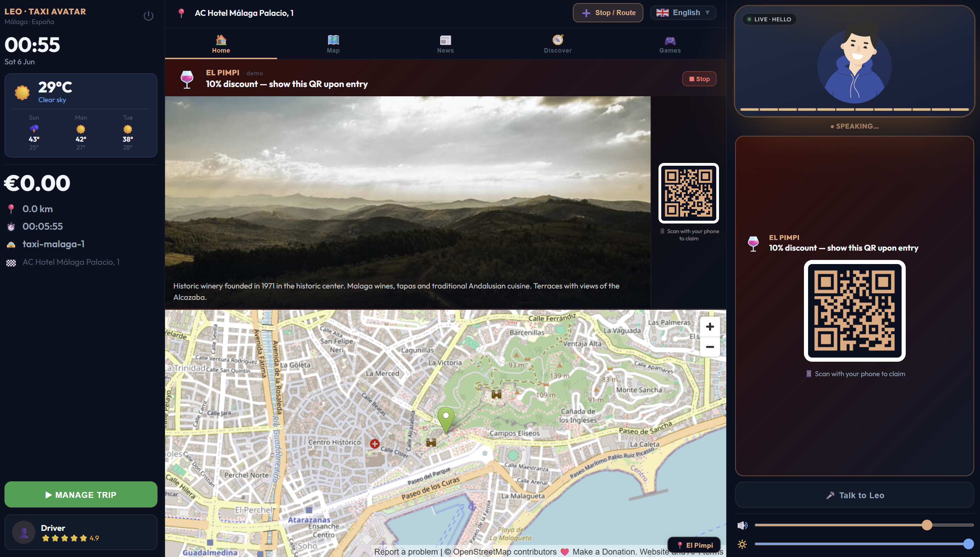980x557 pixels.
Task: Click the large QR code in the offer card
Action: coord(854,310)
